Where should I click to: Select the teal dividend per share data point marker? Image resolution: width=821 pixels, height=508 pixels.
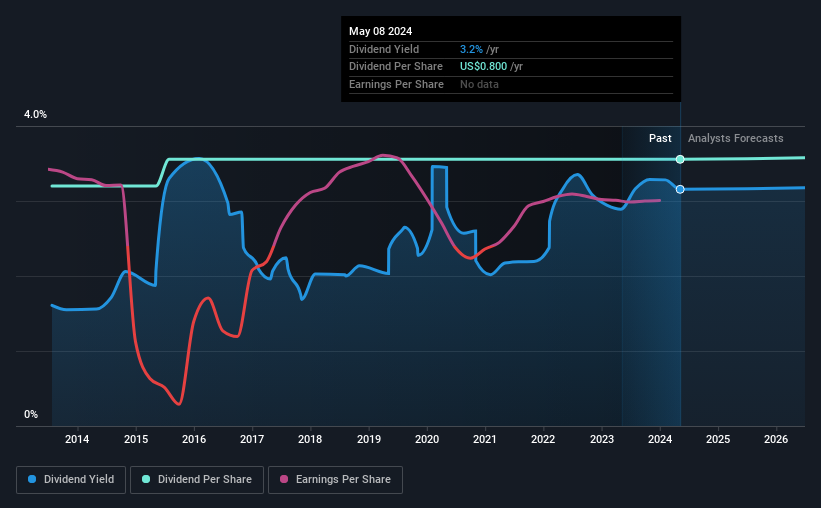pyautogui.click(x=680, y=159)
